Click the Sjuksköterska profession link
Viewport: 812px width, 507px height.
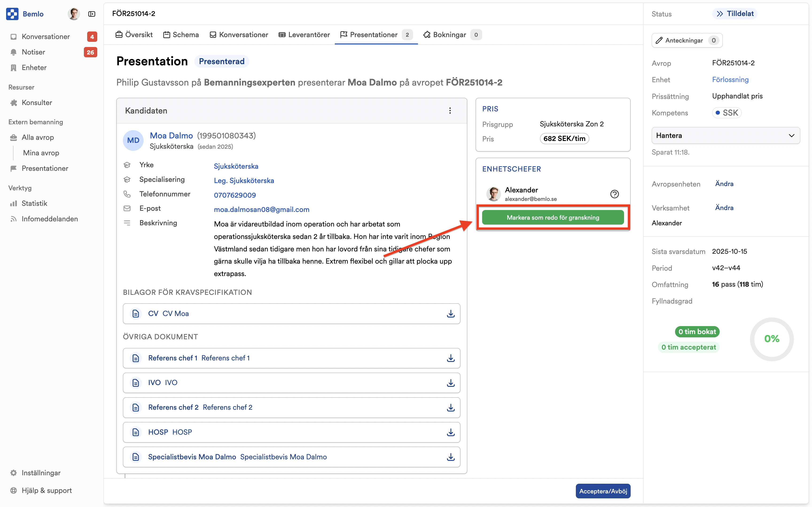[x=236, y=166]
